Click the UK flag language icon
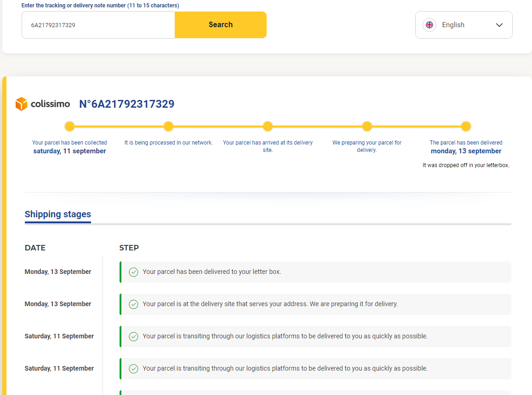This screenshot has height=395, width=532. (x=429, y=25)
